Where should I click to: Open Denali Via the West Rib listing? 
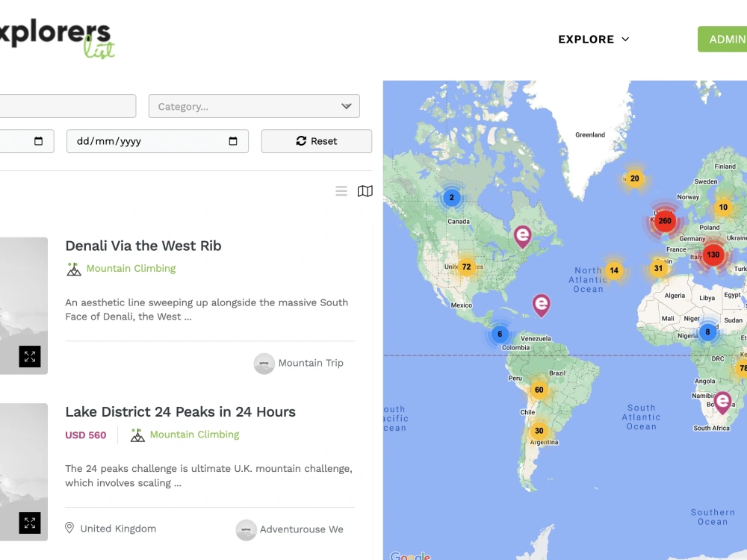143,246
